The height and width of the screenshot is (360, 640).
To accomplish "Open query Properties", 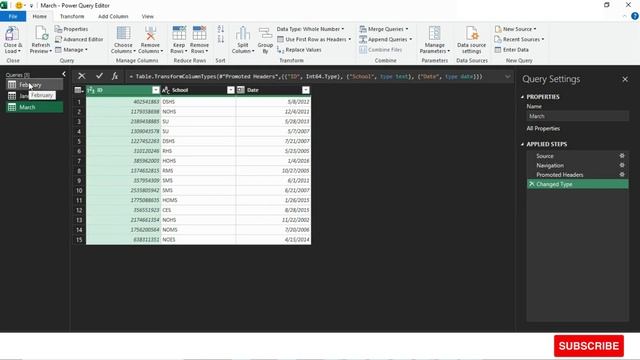I will (71, 29).
